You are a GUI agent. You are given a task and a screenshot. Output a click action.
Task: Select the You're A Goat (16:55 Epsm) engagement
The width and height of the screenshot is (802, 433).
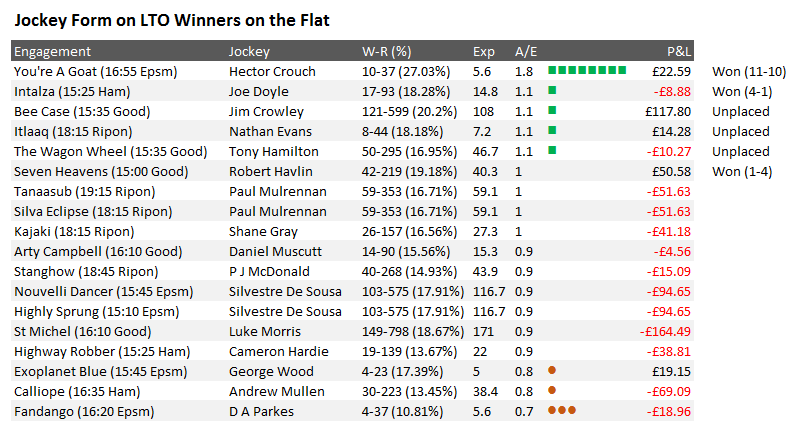point(96,72)
